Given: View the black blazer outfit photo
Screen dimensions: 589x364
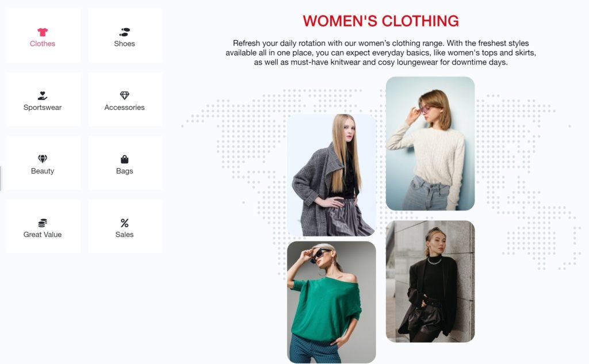Looking at the screenshot, I should click(430, 281).
